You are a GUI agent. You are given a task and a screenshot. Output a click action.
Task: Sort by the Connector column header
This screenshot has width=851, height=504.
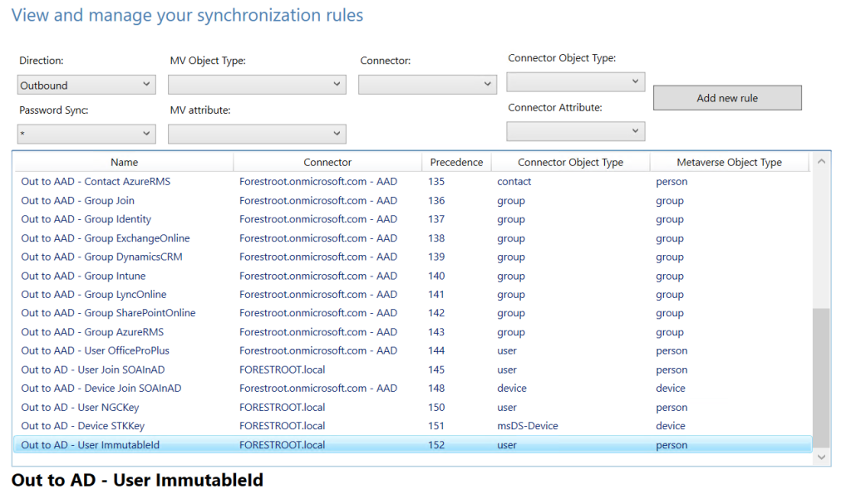pos(327,162)
